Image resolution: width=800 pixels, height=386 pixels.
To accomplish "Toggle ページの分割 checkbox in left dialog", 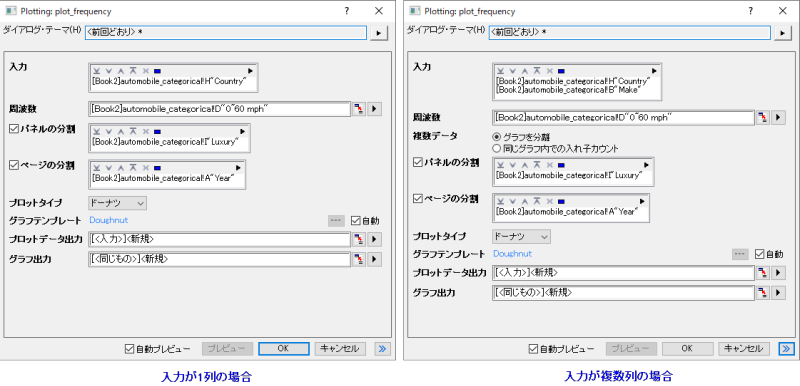I will [14, 165].
